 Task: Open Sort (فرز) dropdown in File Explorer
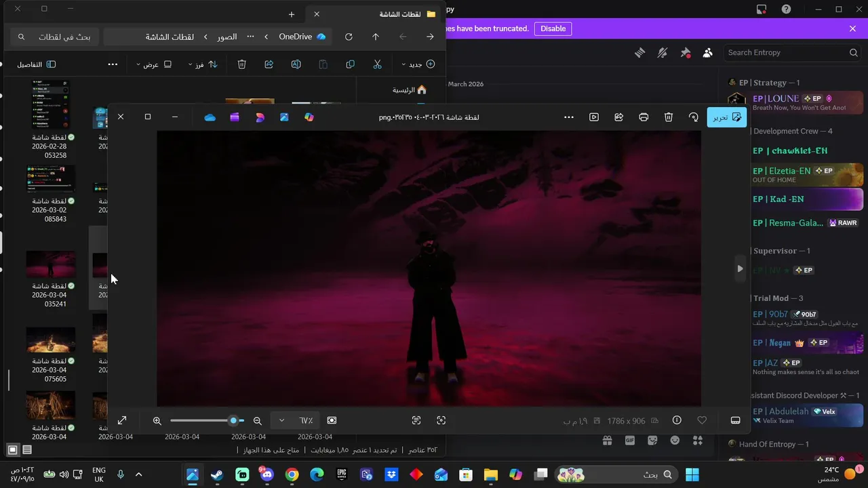[203, 64]
